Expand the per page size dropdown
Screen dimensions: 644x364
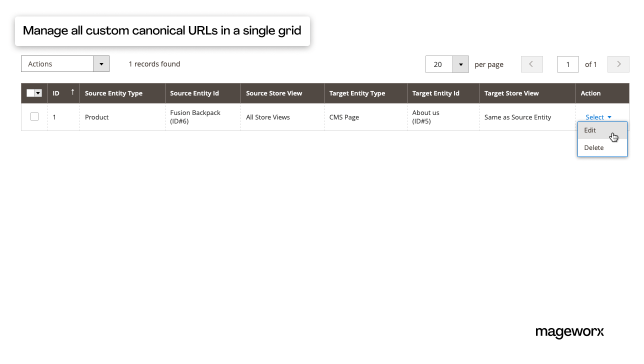pos(460,64)
